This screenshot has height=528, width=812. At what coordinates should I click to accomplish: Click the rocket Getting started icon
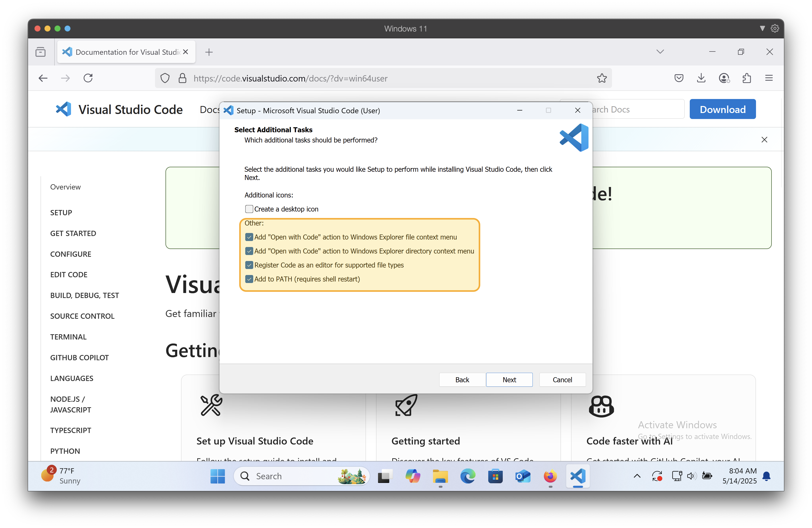(406, 405)
